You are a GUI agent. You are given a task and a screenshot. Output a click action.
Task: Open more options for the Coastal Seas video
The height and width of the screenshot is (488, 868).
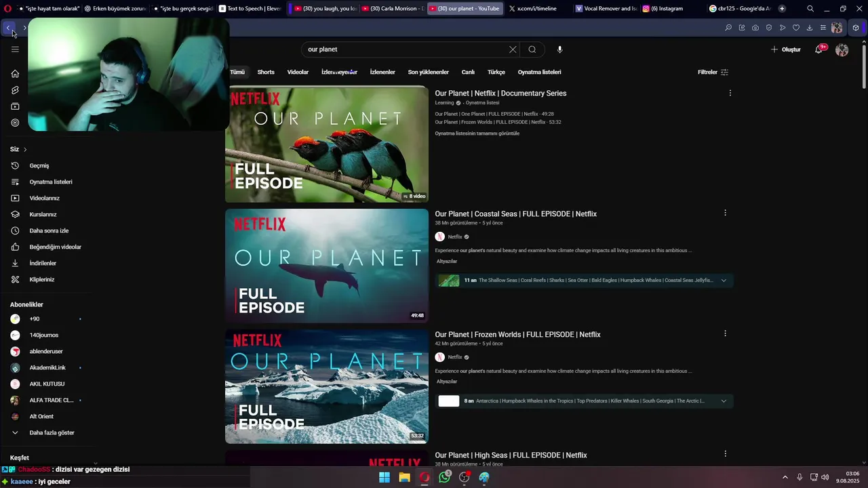[725, 213]
